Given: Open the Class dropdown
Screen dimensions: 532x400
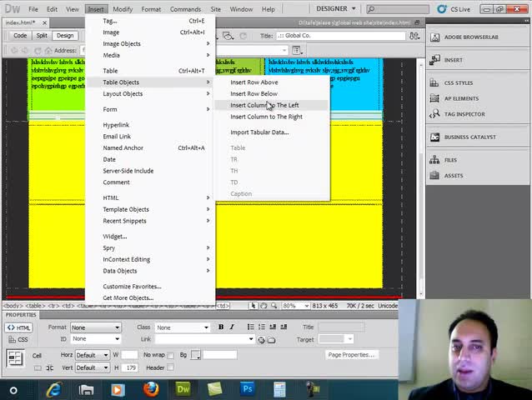Looking at the screenshot, I should pyautogui.click(x=182, y=327).
